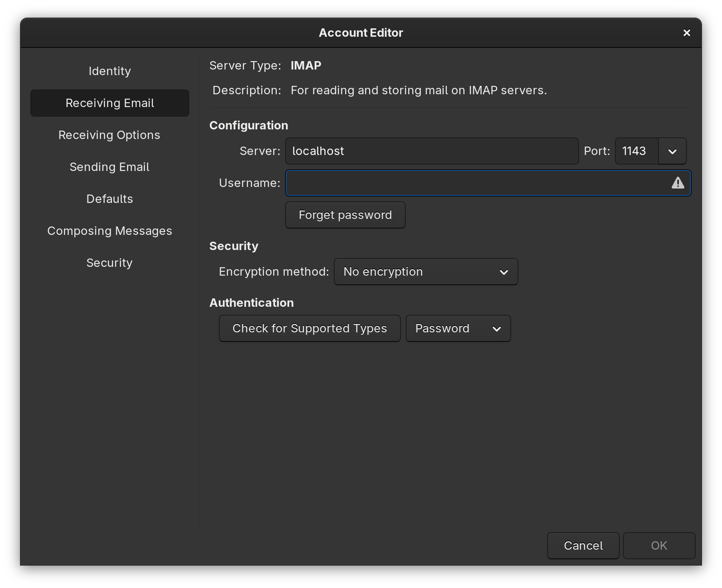Open the Identity section
The width and height of the screenshot is (722, 588).
109,71
